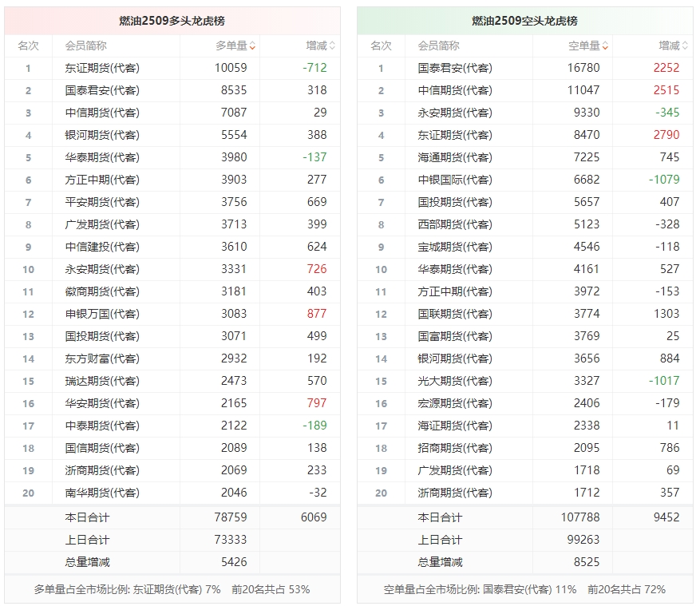Sort short table by 空单量 sort arrows

605,46
